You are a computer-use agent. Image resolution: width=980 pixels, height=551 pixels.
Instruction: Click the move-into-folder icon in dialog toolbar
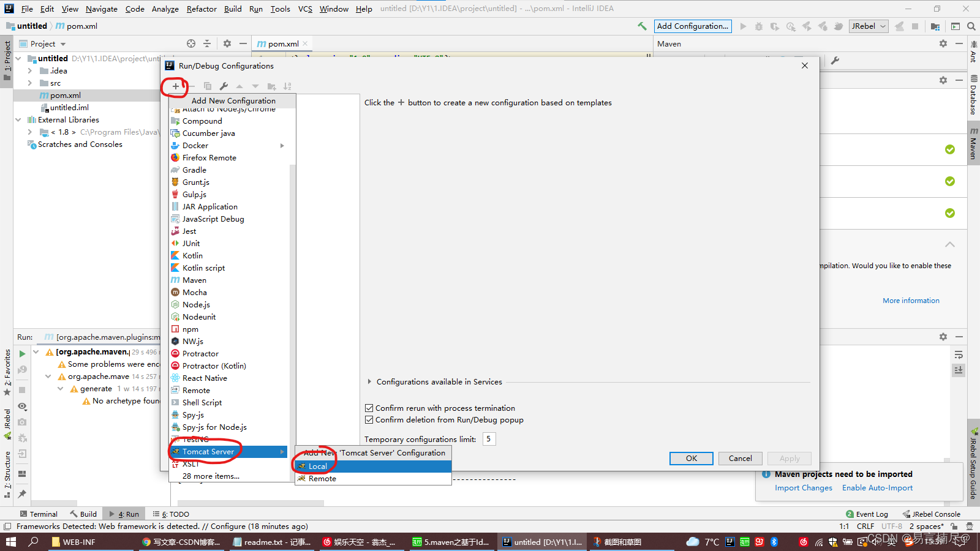coord(271,86)
